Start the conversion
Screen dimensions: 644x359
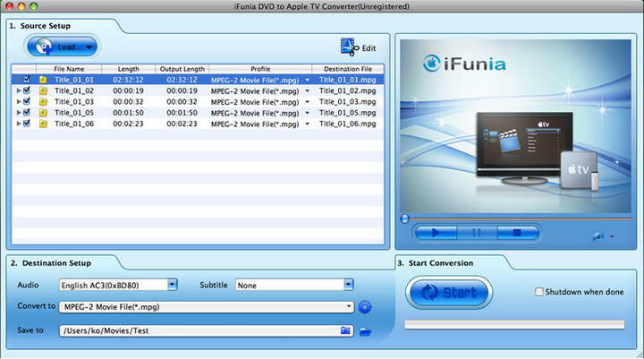(449, 293)
